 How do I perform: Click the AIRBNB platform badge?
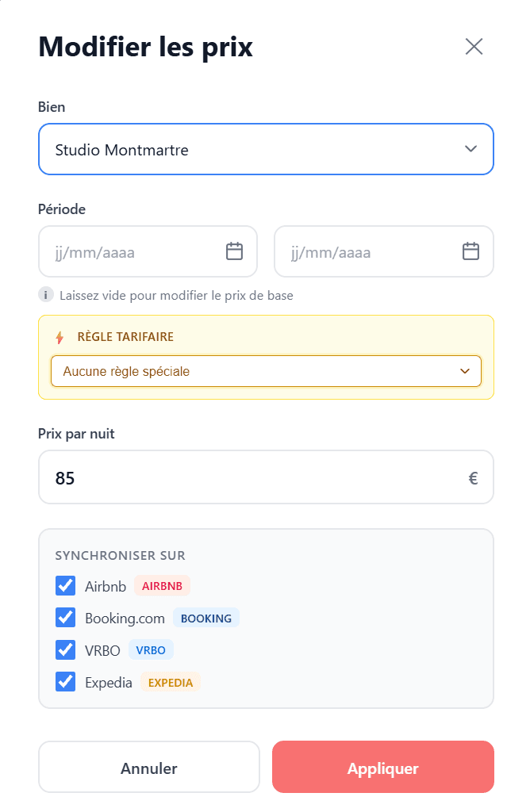[x=162, y=585]
